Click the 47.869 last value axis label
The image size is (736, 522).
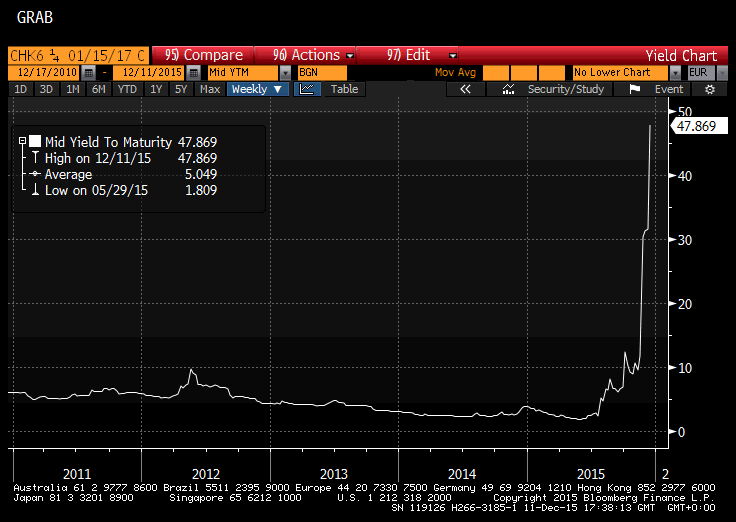[x=700, y=126]
